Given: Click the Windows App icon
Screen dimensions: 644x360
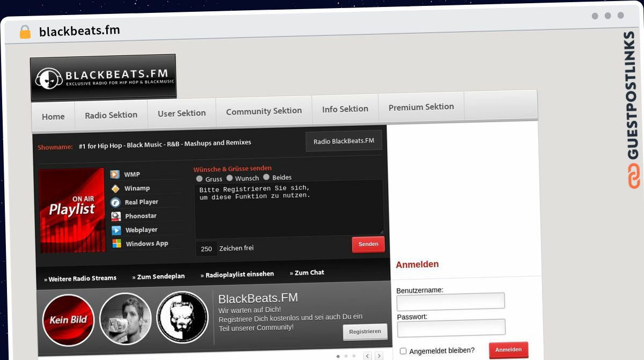Looking at the screenshot, I should pyautogui.click(x=116, y=243).
